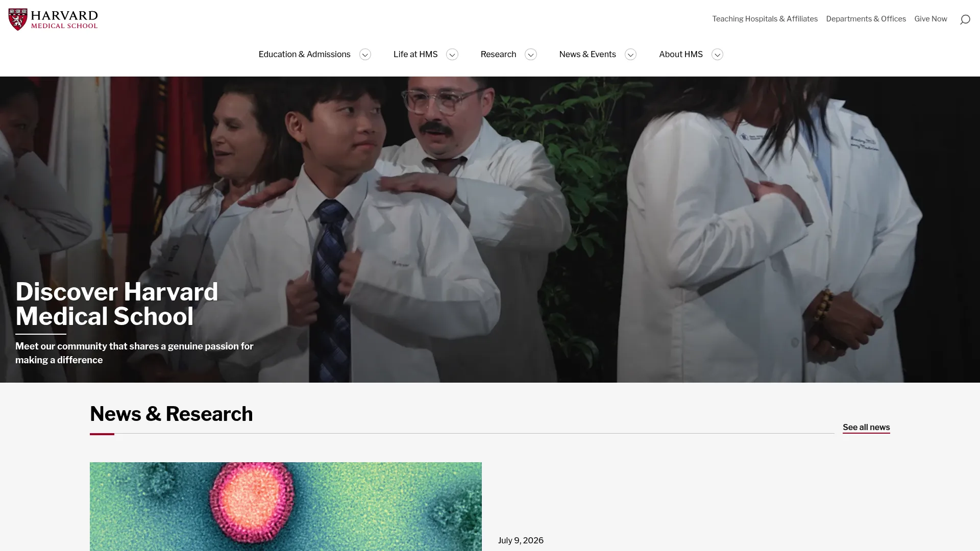Viewport: 980px width, 551px height.
Task: Follow the See all news link
Action: click(866, 428)
